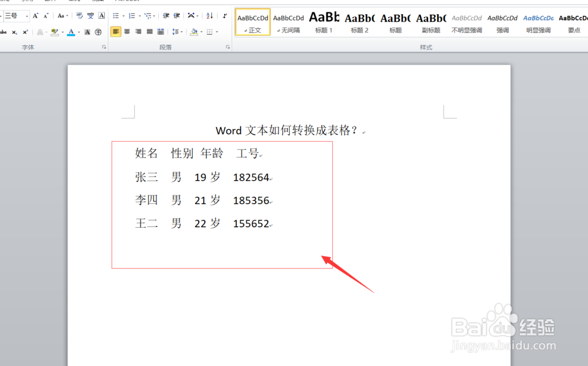The height and width of the screenshot is (366, 588).
Task: Click the Font Color icon
Action: [71, 32]
